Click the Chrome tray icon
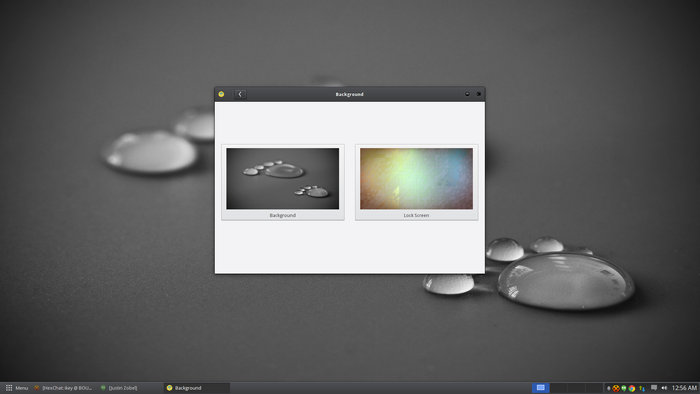The height and width of the screenshot is (394, 700). tap(632, 388)
